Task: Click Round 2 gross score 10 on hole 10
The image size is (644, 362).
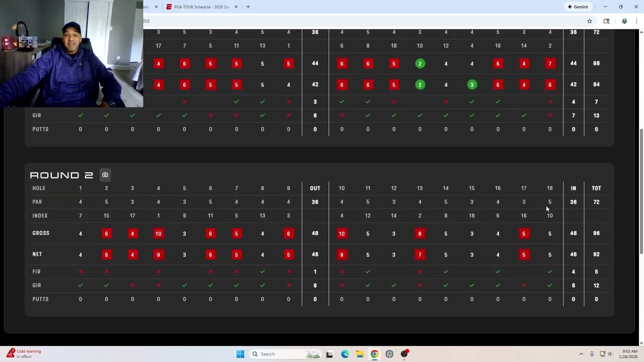Action: coord(342,233)
